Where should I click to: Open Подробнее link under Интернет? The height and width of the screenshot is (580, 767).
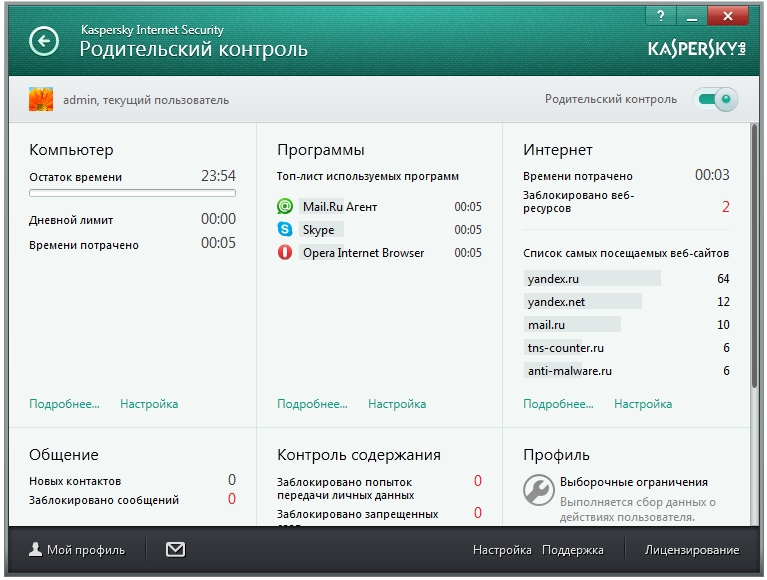click(558, 404)
